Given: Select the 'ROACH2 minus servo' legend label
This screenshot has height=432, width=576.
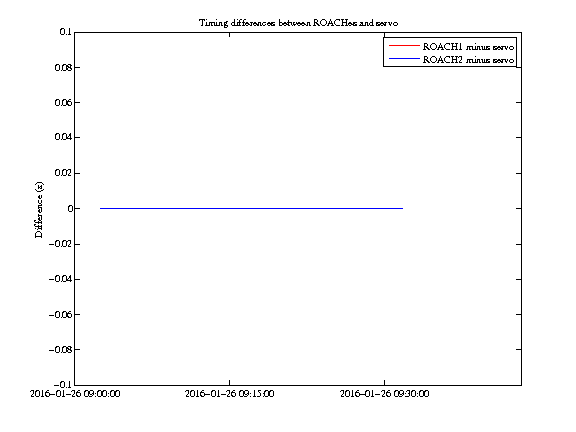Looking at the screenshot, I should point(468,60).
